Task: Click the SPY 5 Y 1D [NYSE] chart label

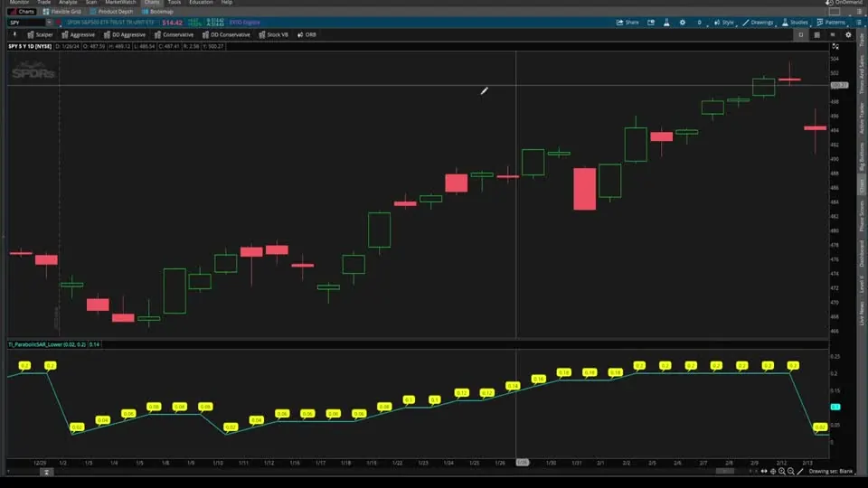Action: (x=30, y=46)
